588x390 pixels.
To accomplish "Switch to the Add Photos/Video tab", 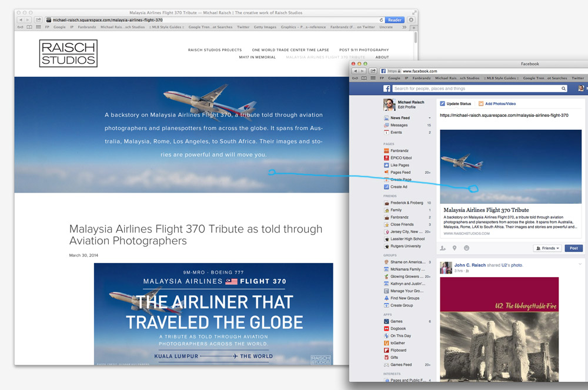I will coord(497,104).
